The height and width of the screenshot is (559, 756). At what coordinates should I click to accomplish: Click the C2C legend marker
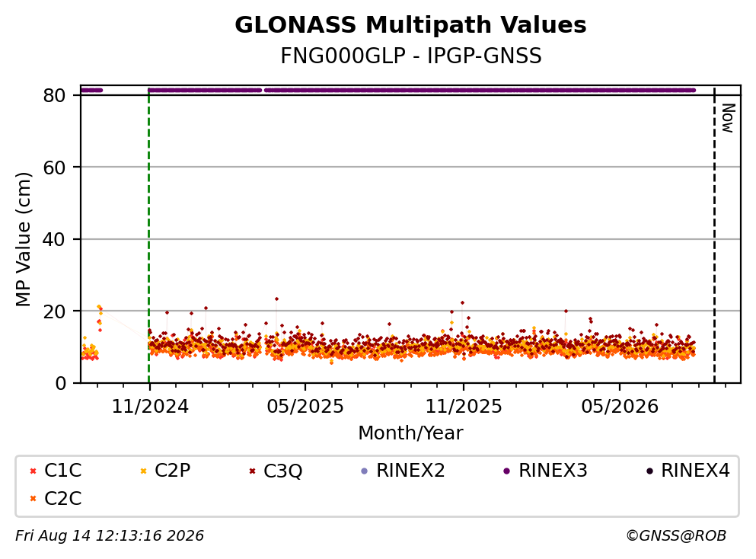click(x=33, y=499)
